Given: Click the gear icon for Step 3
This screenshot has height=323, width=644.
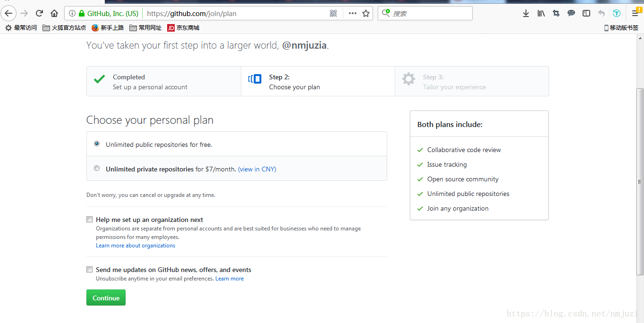Looking at the screenshot, I should [408, 79].
